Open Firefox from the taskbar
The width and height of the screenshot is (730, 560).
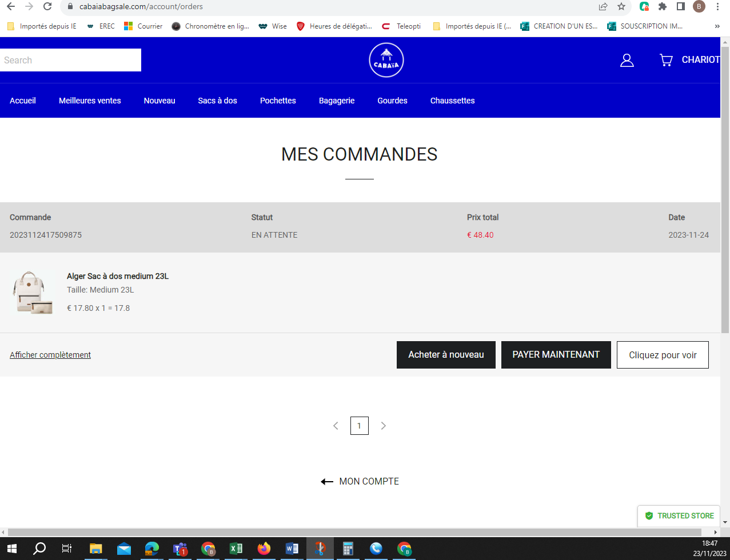(264, 549)
